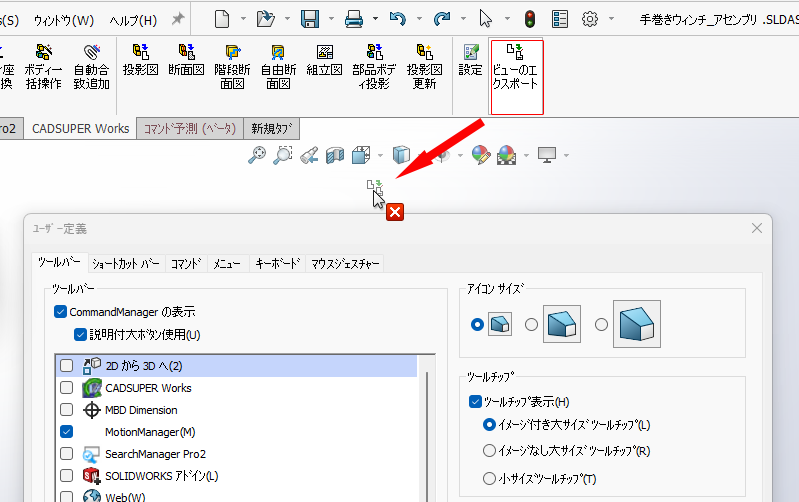Click the 断面図 tool
The width and height of the screenshot is (799, 502).
pos(186,60)
